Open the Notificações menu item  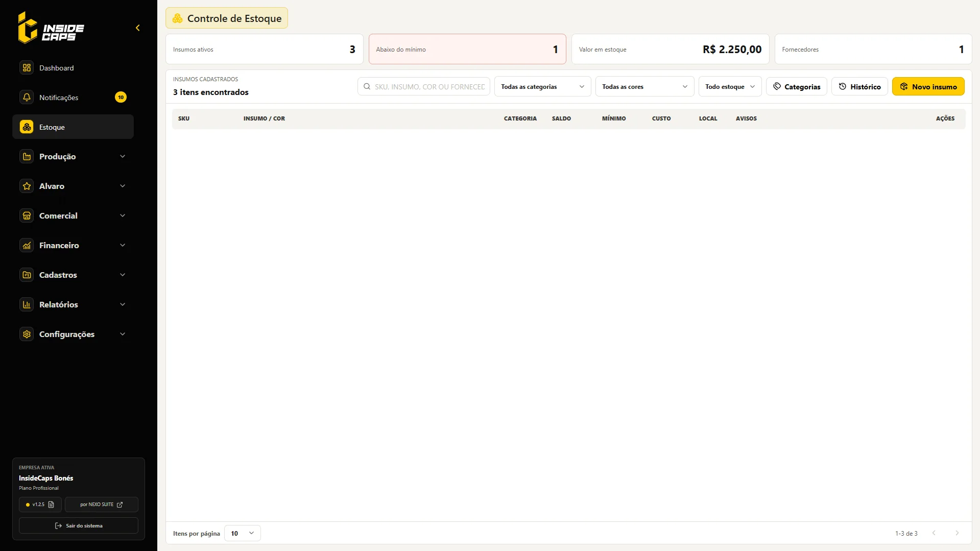pos(73,98)
